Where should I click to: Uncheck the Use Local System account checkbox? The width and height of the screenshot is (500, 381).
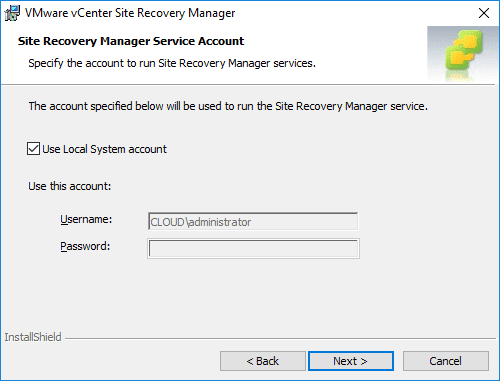(33, 149)
